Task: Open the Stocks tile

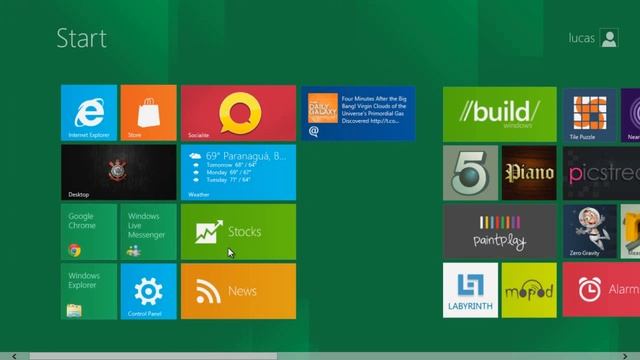Action: click(238, 232)
